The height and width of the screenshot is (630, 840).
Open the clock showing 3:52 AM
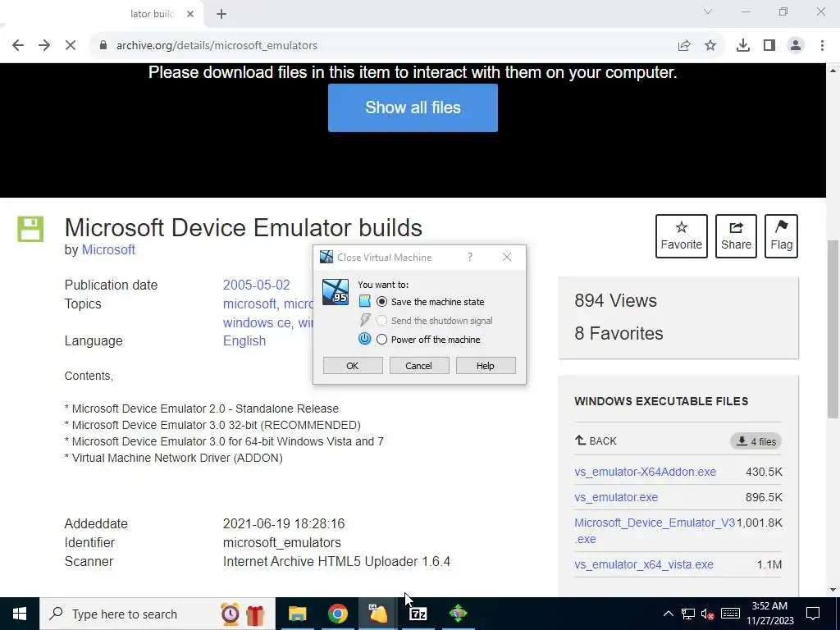click(769, 614)
